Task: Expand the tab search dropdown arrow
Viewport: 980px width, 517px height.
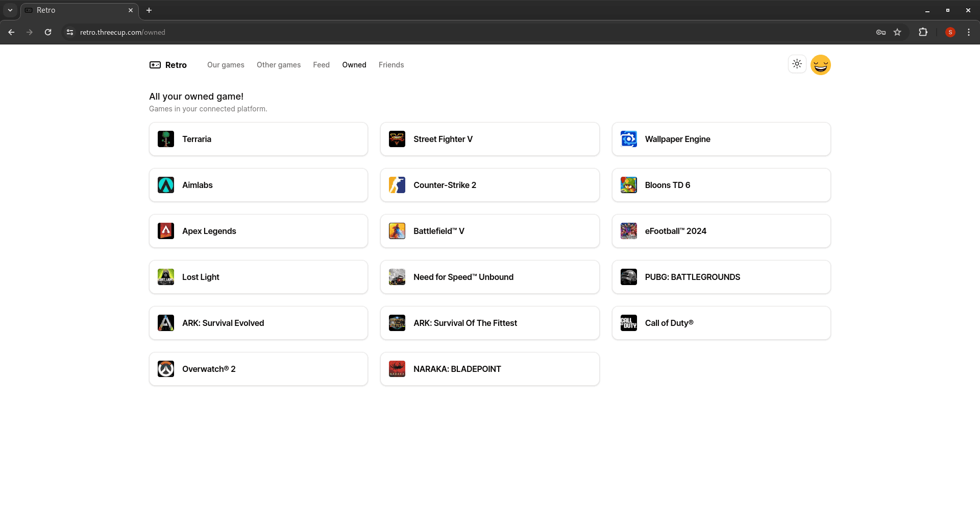Action: 10,10
